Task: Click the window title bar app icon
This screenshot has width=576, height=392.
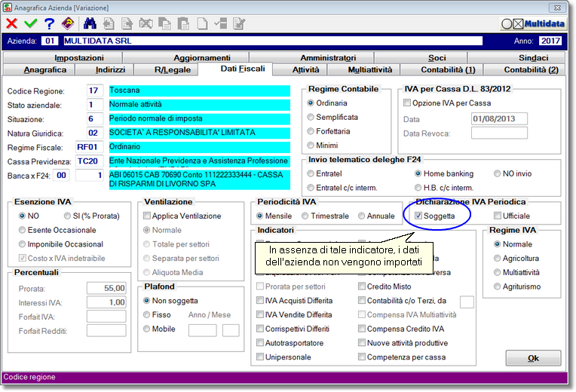Action: coord(8,8)
